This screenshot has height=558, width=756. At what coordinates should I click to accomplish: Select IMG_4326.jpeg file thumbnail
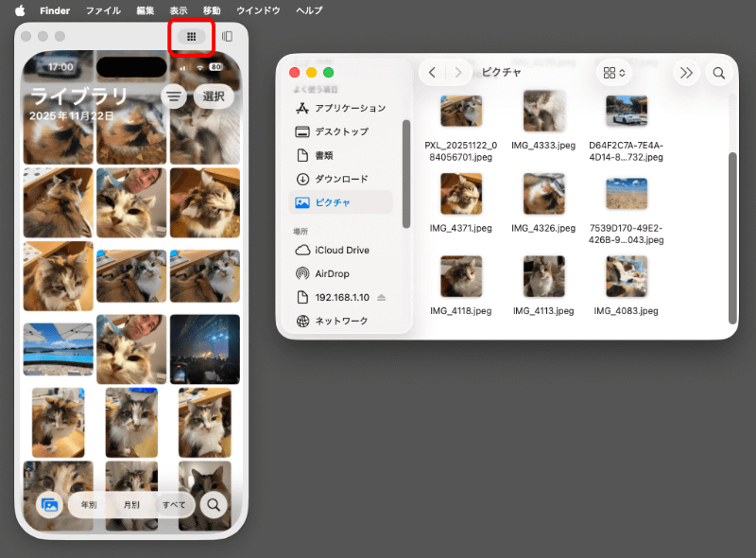[x=544, y=194]
